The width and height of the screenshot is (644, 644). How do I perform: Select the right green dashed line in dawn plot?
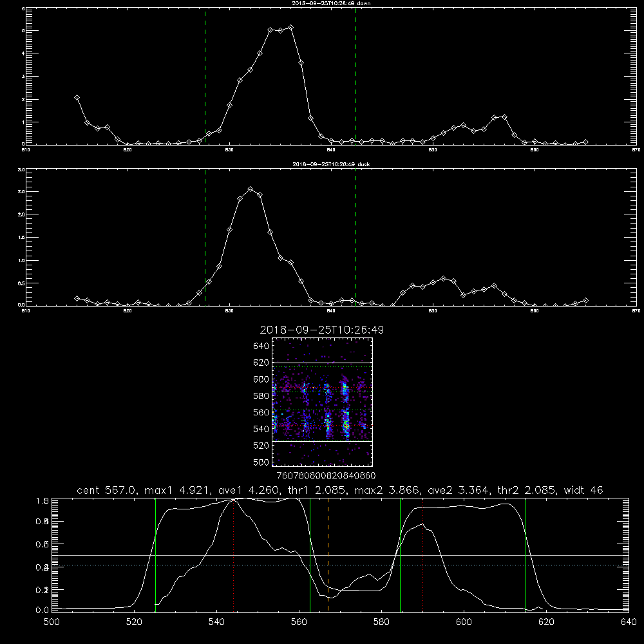tap(355, 76)
